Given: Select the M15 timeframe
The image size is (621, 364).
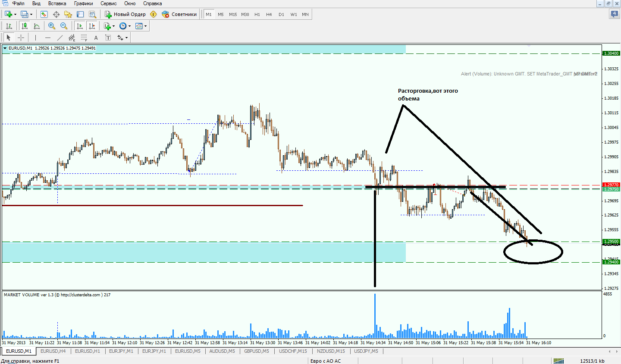Looking at the screenshot, I should click(233, 14).
